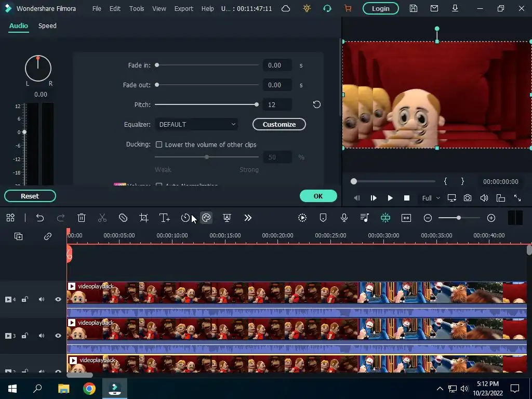Open the timeline layout grid icon
Viewport: 532px width, 399px height.
tap(10, 218)
